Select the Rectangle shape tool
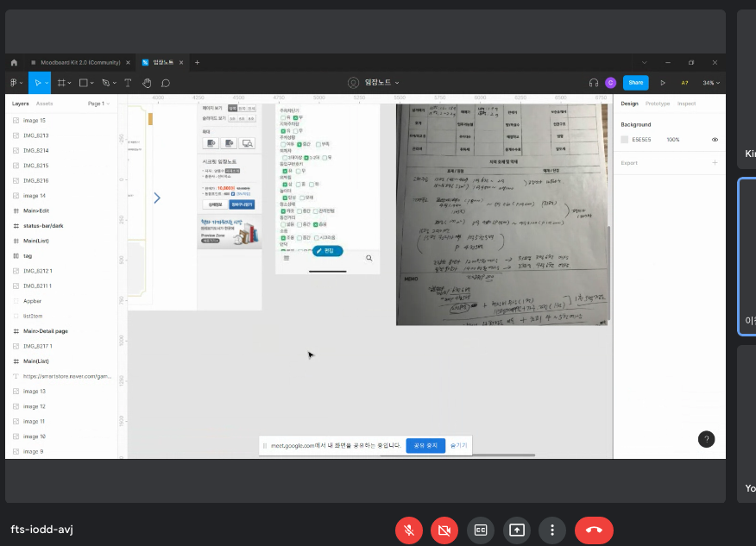Screen dimensions: 756x546 tap(84, 83)
